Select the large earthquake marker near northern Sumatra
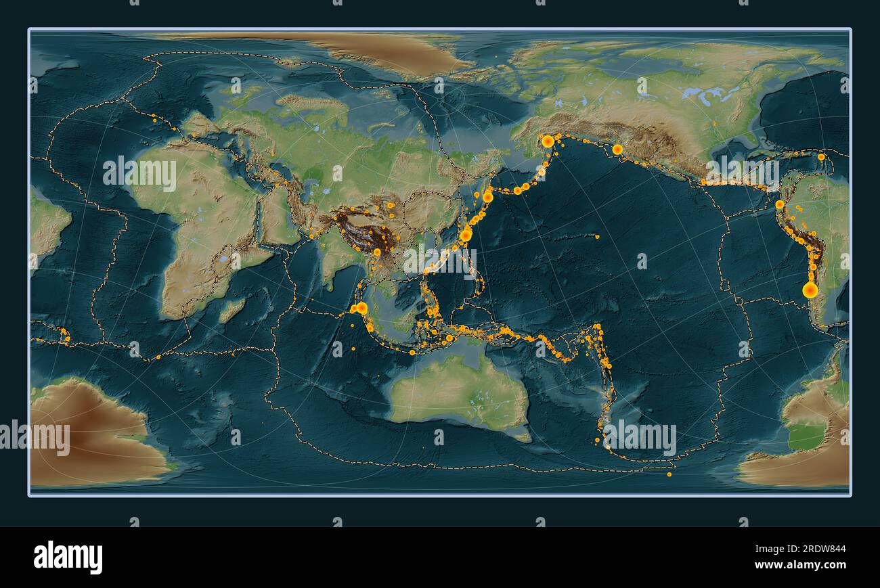 tap(361, 308)
